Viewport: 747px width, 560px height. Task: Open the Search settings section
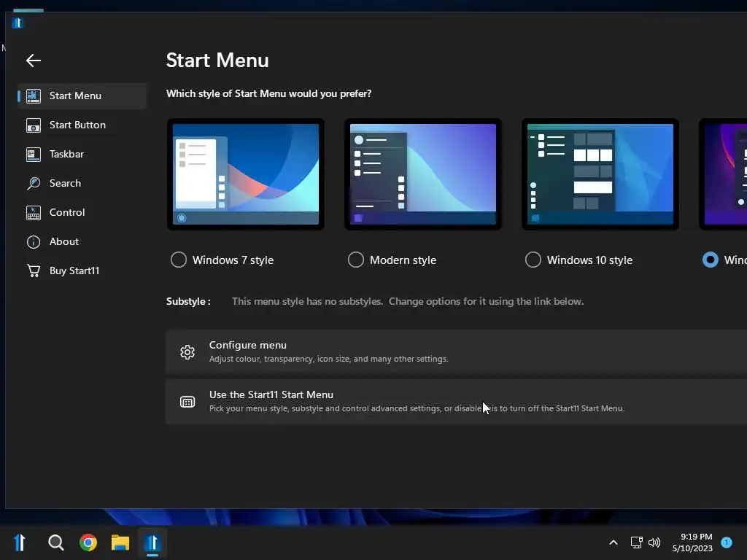pos(82,183)
